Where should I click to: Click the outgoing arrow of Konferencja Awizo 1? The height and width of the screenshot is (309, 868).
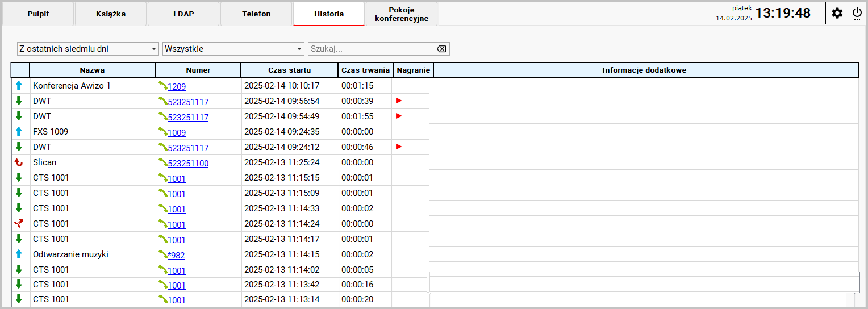19,86
